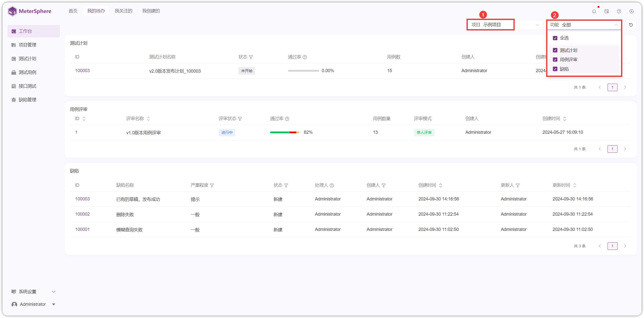Viewport: 644px width, 318px height.
Task: Open 接口测试 in the sidebar
Action: point(33,86)
